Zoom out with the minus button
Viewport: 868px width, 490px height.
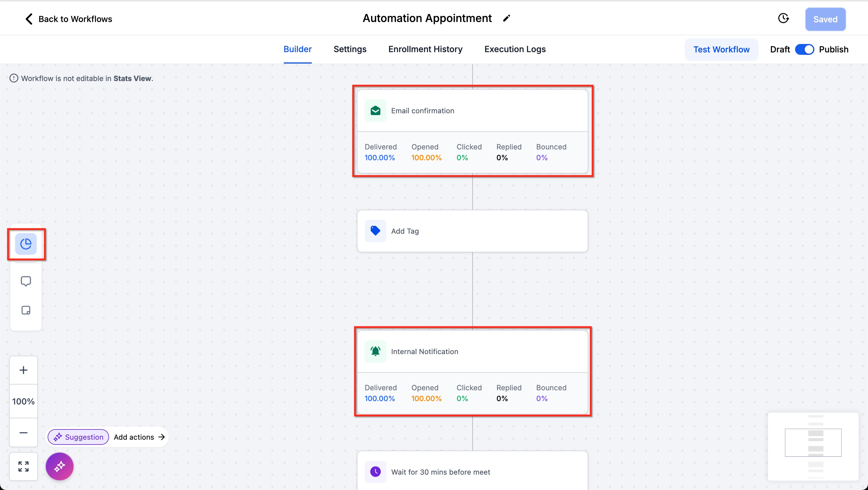pos(23,433)
